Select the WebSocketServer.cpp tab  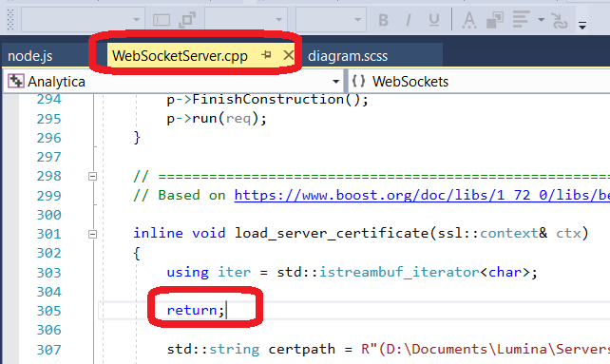pyautogui.click(x=180, y=56)
